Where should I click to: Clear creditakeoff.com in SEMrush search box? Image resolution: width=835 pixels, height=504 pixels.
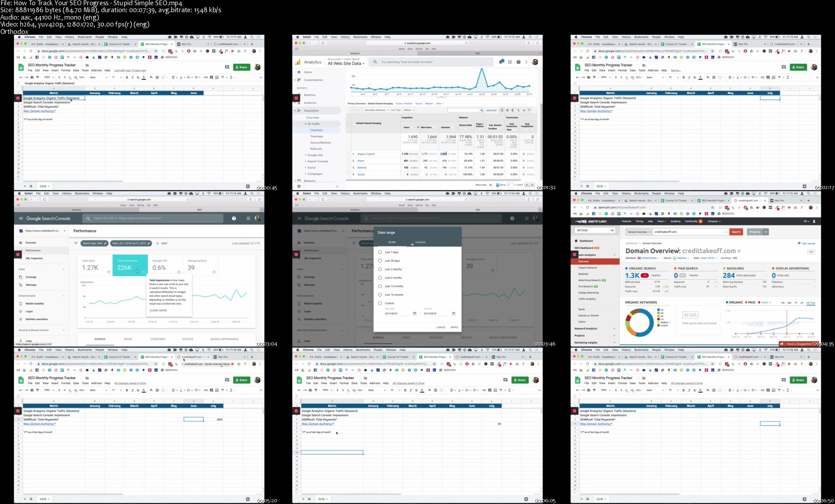pyautogui.click(x=726, y=232)
